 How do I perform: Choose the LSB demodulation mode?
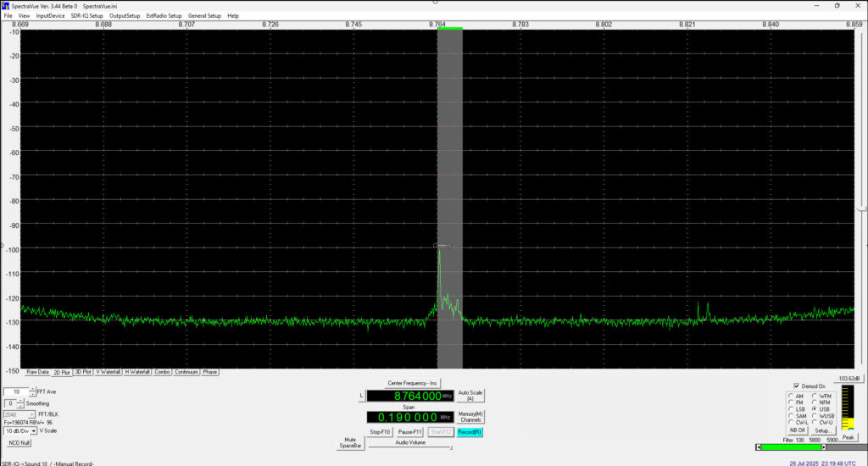click(x=790, y=409)
